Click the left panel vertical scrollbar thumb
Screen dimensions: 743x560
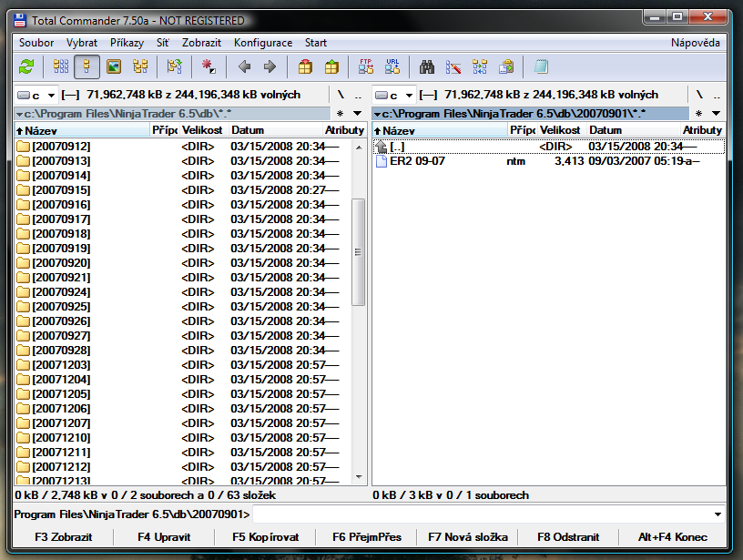pos(358,250)
